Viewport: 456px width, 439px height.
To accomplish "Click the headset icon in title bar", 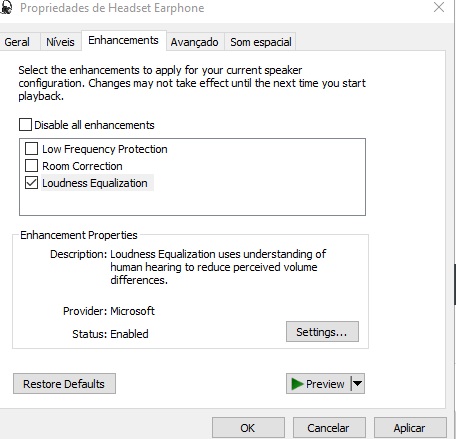I will (6, 7).
